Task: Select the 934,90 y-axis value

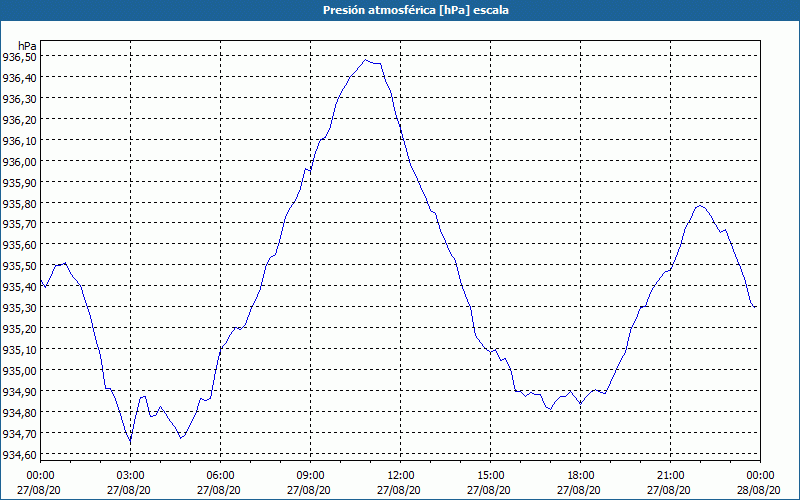Action: [19, 391]
